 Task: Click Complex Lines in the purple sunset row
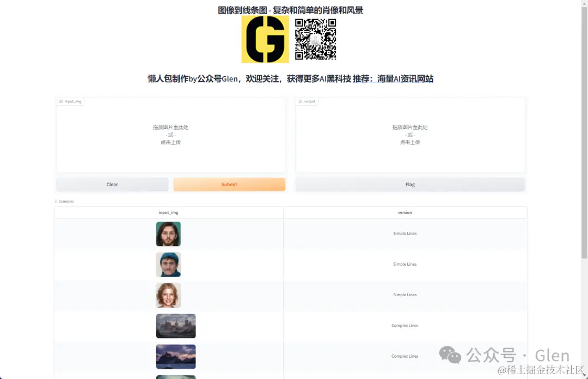point(405,356)
